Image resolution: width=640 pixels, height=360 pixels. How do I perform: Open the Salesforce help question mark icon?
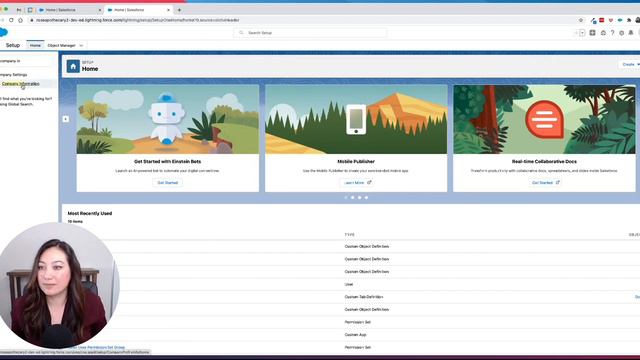click(x=612, y=33)
